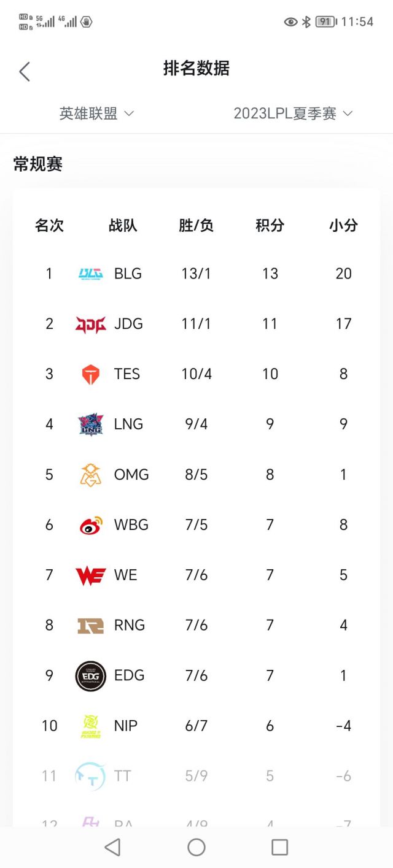Select the TES team logo
This screenshot has height=868, width=393.
coord(91,374)
